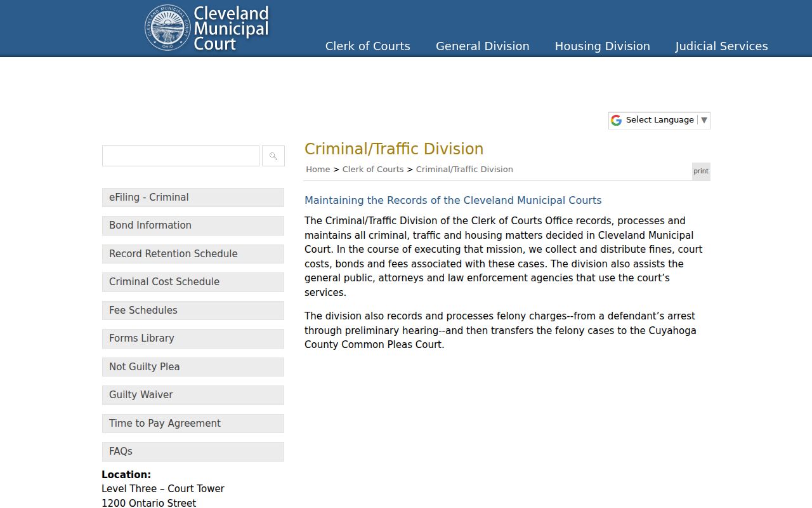Open eFiling - Criminal sidebar link
Image resolution: width=812 pixels, height=508 pixels.
pos(193,197)
